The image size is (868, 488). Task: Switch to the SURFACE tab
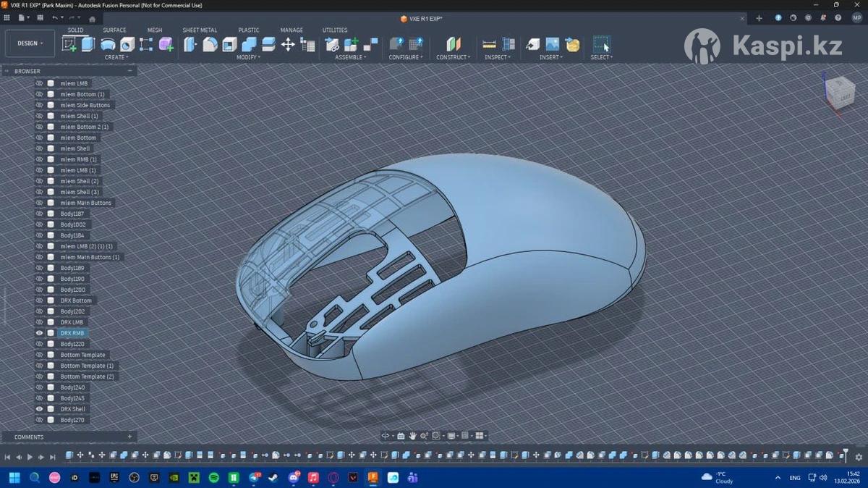(x=114, y=30)
